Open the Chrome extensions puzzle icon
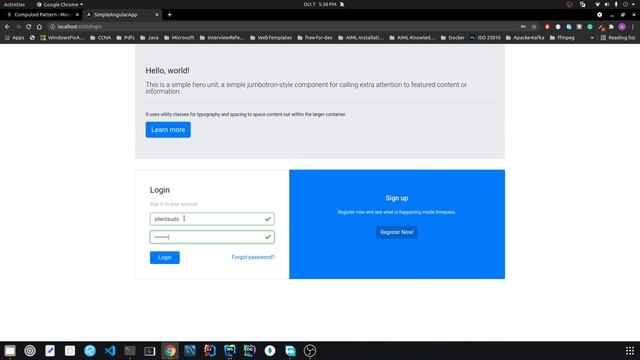Screen dimensions: 640x360 [611, 27]
